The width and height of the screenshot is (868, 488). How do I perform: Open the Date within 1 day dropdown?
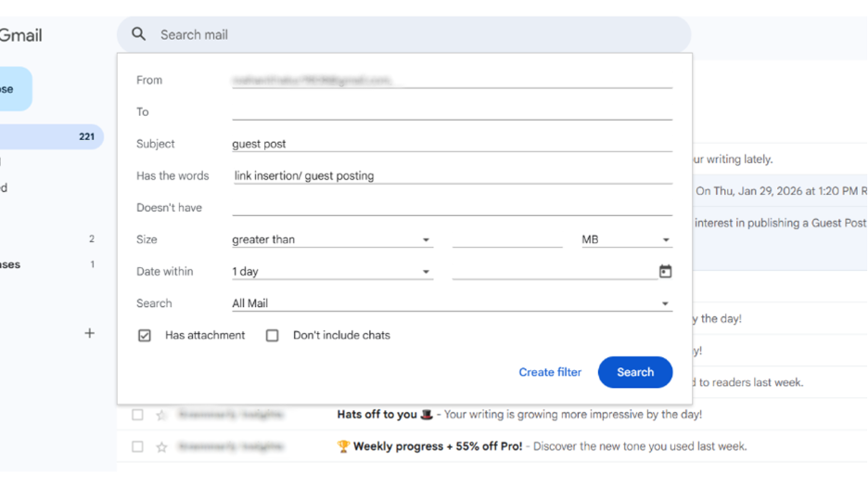pos(331,272)
